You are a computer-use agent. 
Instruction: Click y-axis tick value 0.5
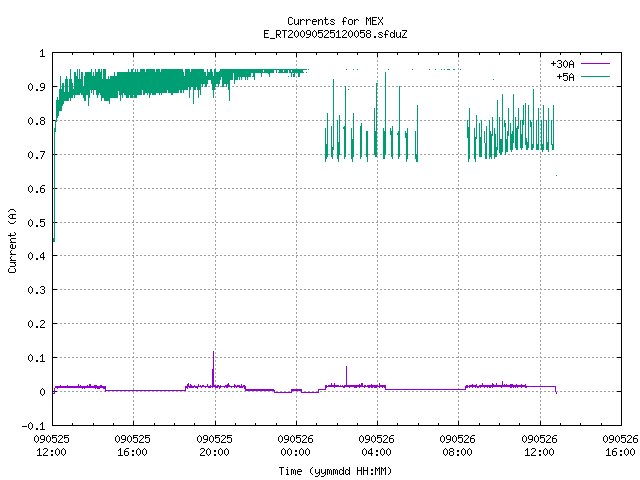click(x=36, y=223)
